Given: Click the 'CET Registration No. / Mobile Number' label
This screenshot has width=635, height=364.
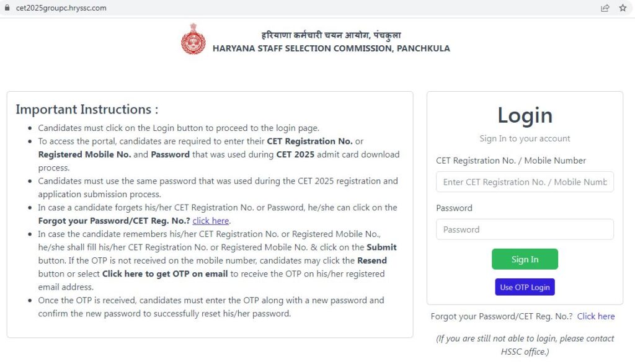Looking at the screenshot, I should [511, 161].
